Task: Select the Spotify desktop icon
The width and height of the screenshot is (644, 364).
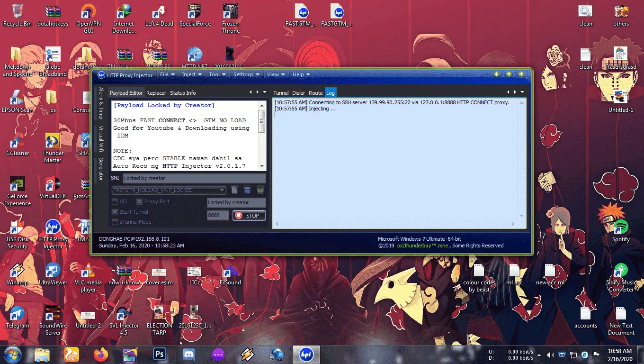Action: [621, 231]
